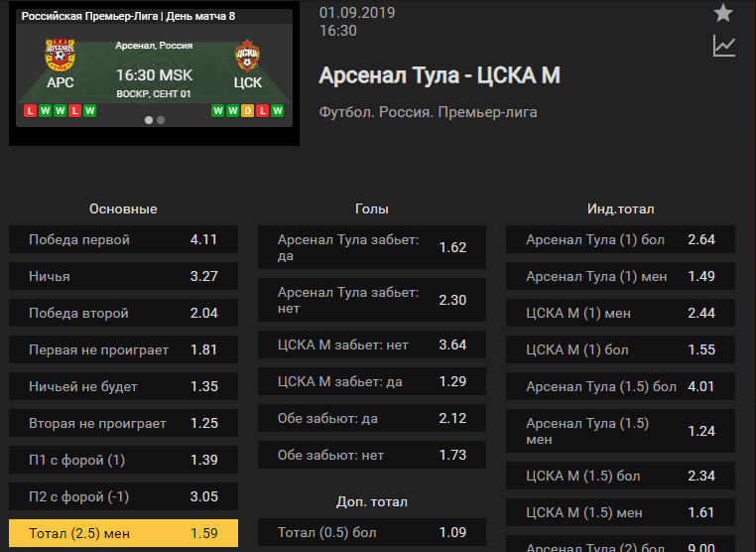Bet Обе забьют: нет 1.73
The image size is (756, 552).
point(372,455)
